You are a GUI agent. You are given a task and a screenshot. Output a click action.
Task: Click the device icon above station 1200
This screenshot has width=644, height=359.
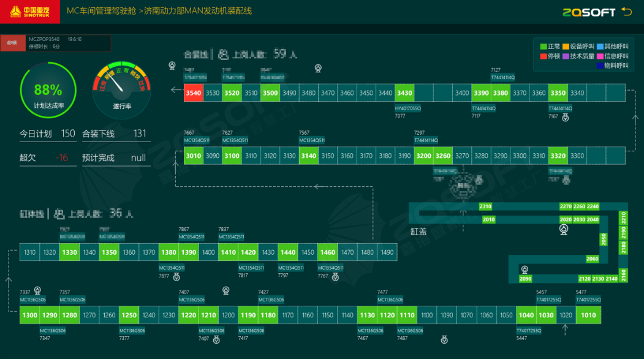point(226,290)
